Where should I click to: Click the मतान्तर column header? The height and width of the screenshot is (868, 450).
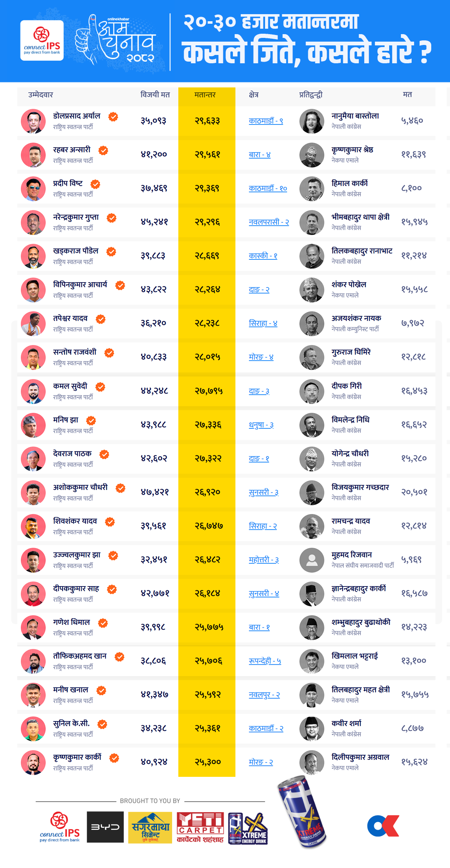(205, 95)
